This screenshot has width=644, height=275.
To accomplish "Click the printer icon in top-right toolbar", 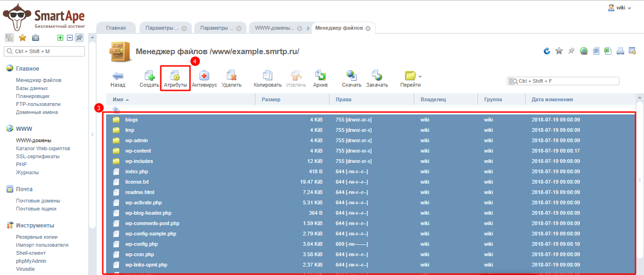I will [620, 51].
